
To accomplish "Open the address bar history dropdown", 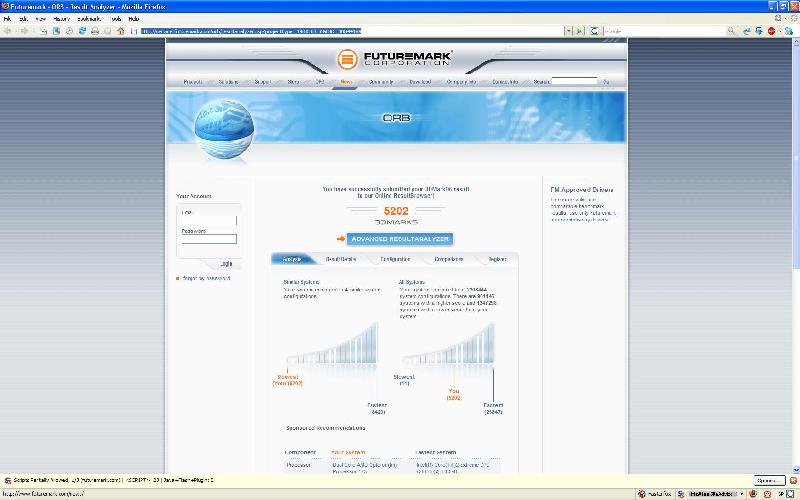I will [568, 31].
